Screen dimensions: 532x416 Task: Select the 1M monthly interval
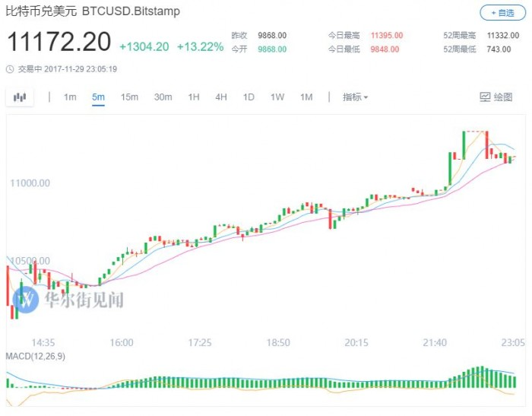306,97
